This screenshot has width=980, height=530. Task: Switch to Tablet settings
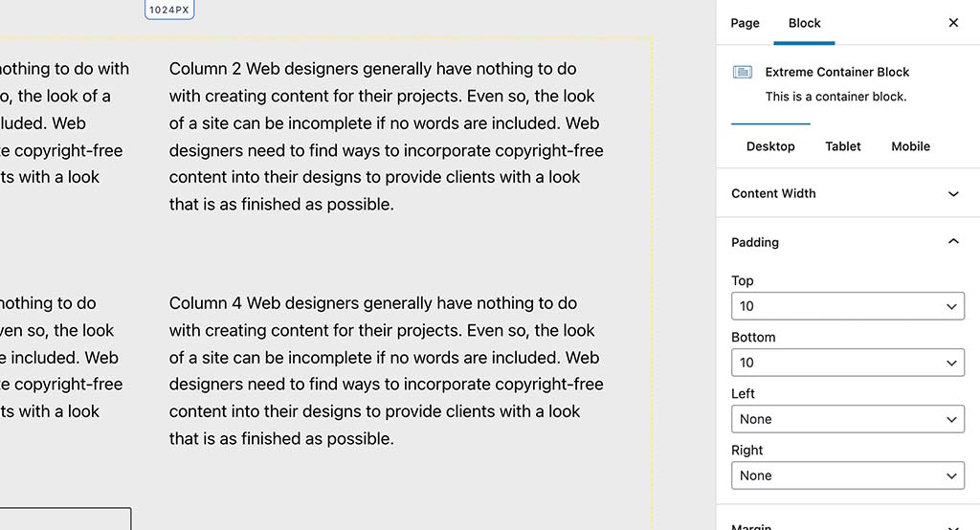(x=842, y=146)
